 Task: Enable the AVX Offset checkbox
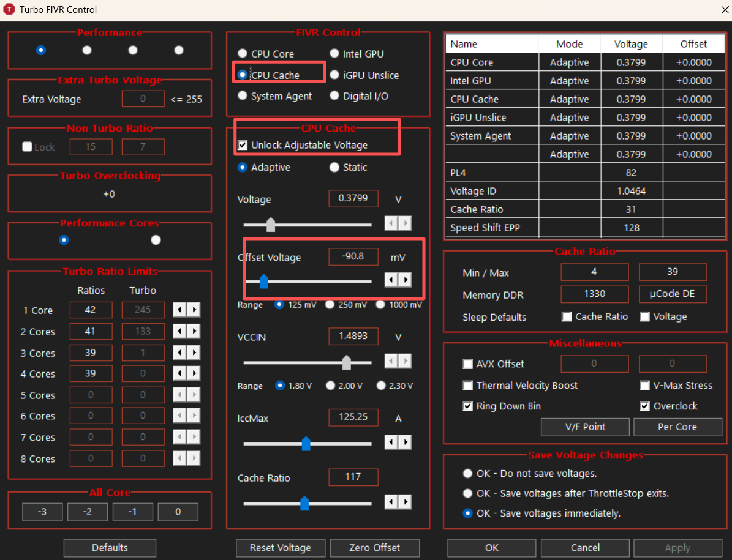click(468, 364)
